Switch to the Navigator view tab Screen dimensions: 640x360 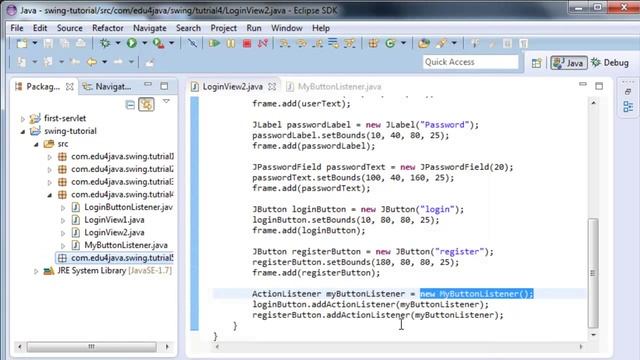(x=107, y=87)
